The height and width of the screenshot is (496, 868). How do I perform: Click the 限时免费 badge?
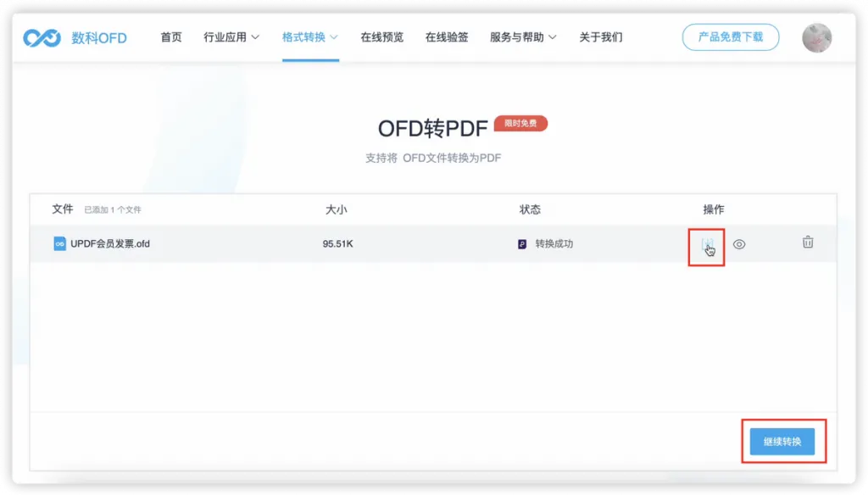pos(520,124)
